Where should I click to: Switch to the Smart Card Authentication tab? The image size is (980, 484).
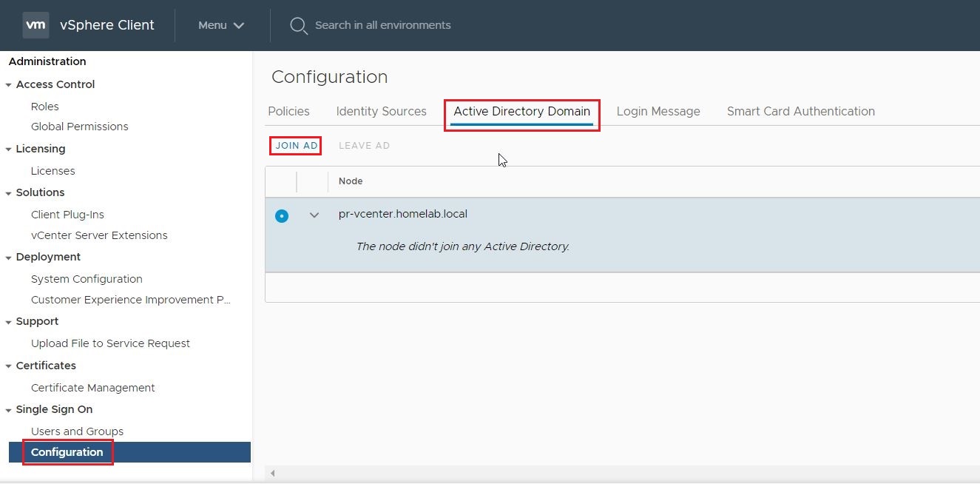800,112
